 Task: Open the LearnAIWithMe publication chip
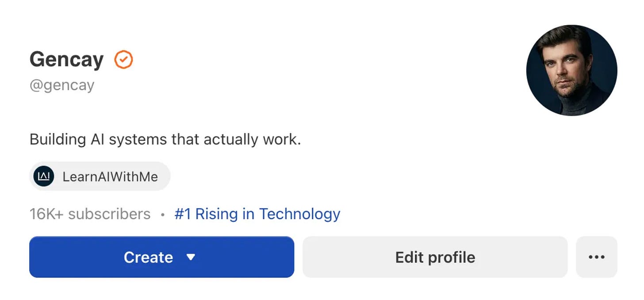tap(100, 177)
